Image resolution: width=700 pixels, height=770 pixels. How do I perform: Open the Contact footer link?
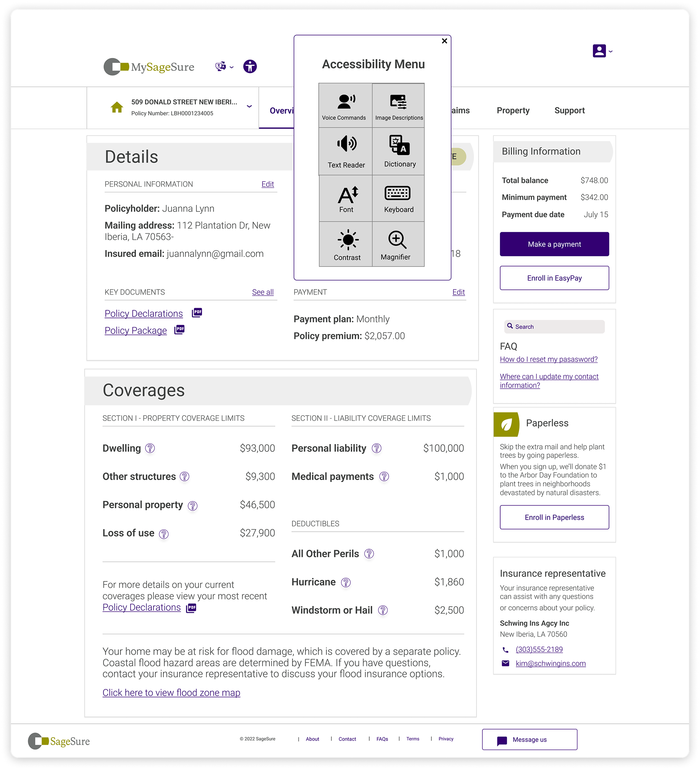[x=347, y=739]
